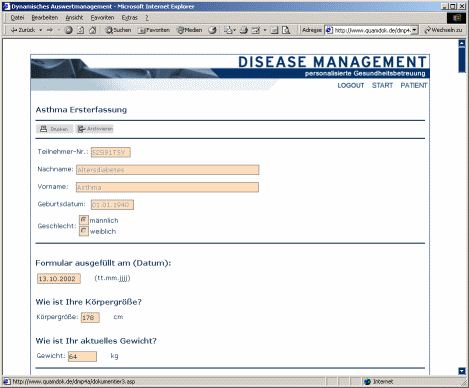Click the History (Verlauf) icon

click(x=212, y=30)
